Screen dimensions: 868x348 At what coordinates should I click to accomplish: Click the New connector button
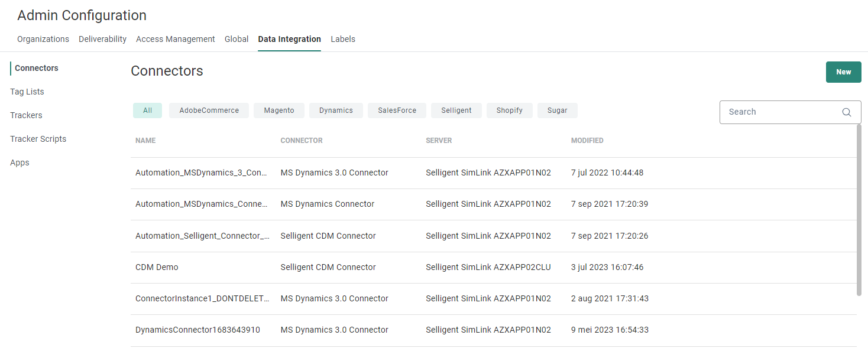click(x=843, y=72)
